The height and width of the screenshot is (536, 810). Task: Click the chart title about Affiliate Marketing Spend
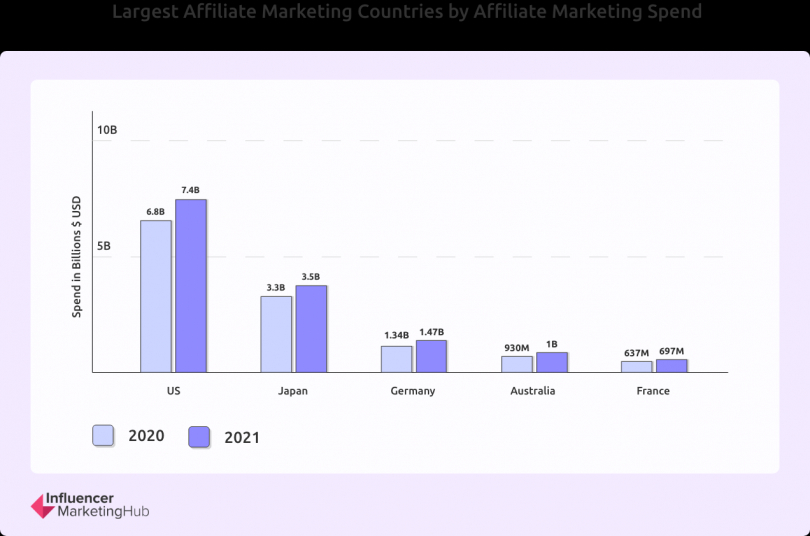(x=407, y=11)
